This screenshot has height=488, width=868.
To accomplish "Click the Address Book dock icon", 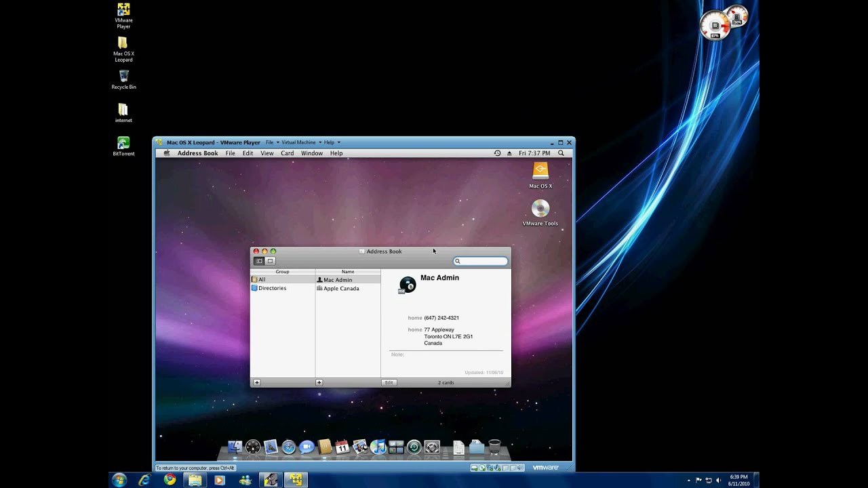I will point(325,447).
